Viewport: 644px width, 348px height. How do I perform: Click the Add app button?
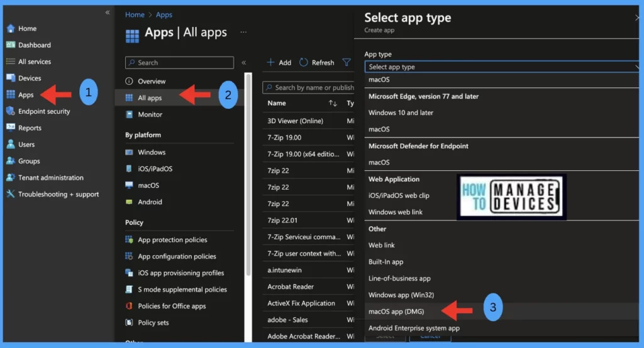(x=279, y=63)
